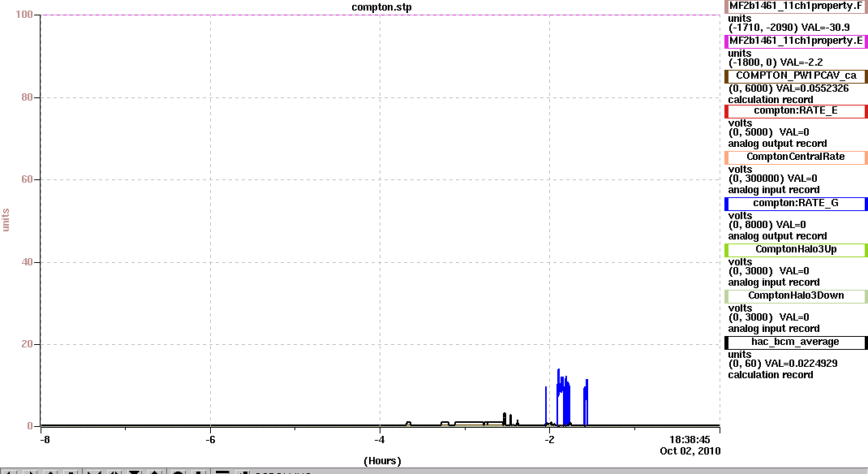Click 'calculation record' under hac_bcm_average
868x474 pixels.
[771, 375]
